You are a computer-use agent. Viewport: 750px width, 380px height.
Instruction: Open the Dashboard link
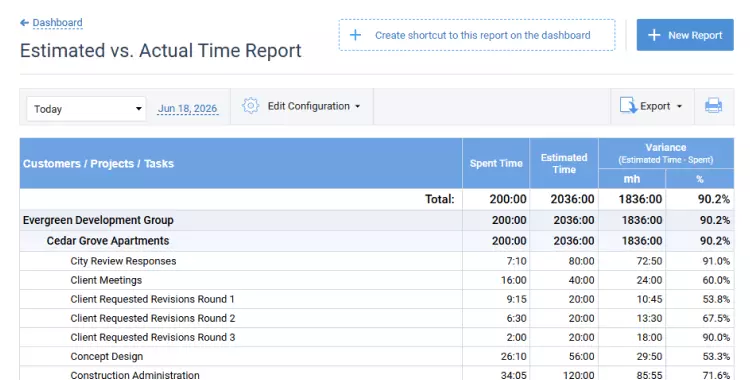pyautogui.click(x=57, y=22)
